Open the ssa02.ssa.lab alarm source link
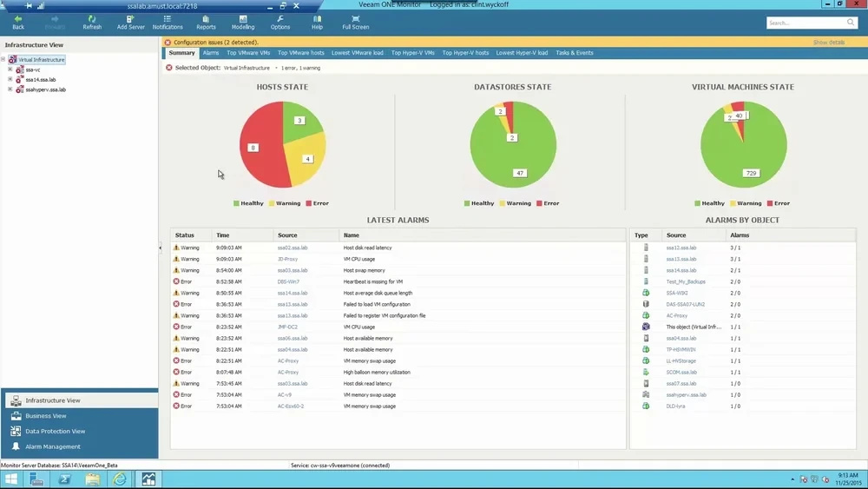The image size is (868, 489). pyautogui.click(x=293, y=248)
